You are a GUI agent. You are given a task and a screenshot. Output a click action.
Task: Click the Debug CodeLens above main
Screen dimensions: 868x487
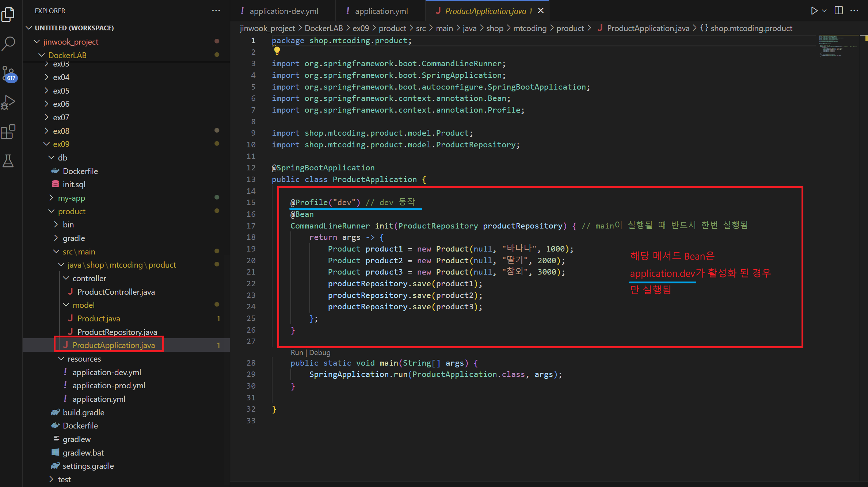pos(320,352)
